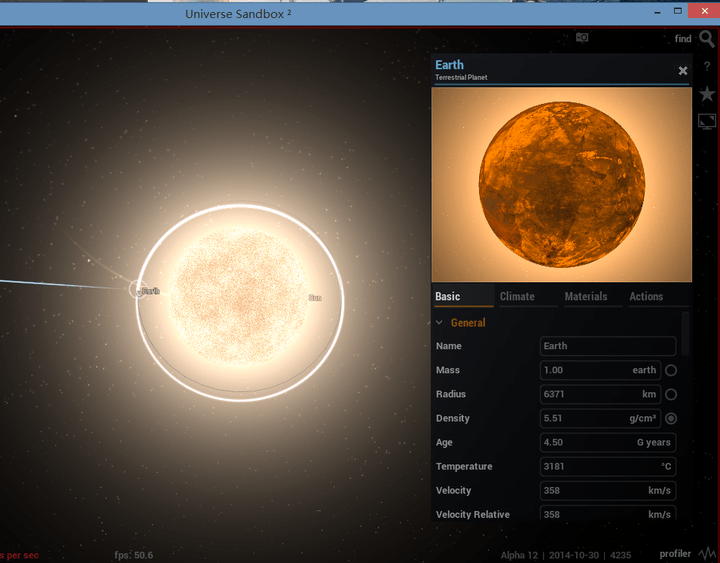Switch to the Climate tab
This screenshot has height=563, width=720.
coord(517,296)
